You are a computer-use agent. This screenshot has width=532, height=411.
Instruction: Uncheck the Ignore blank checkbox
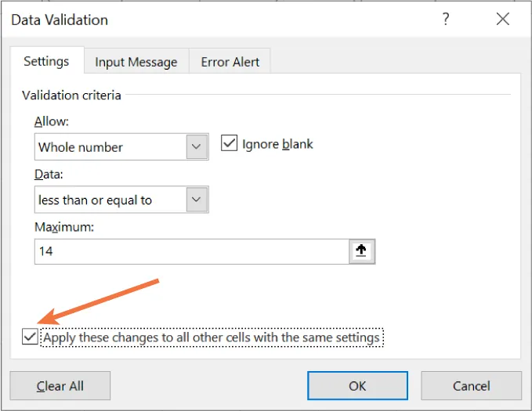click(230, 144)
